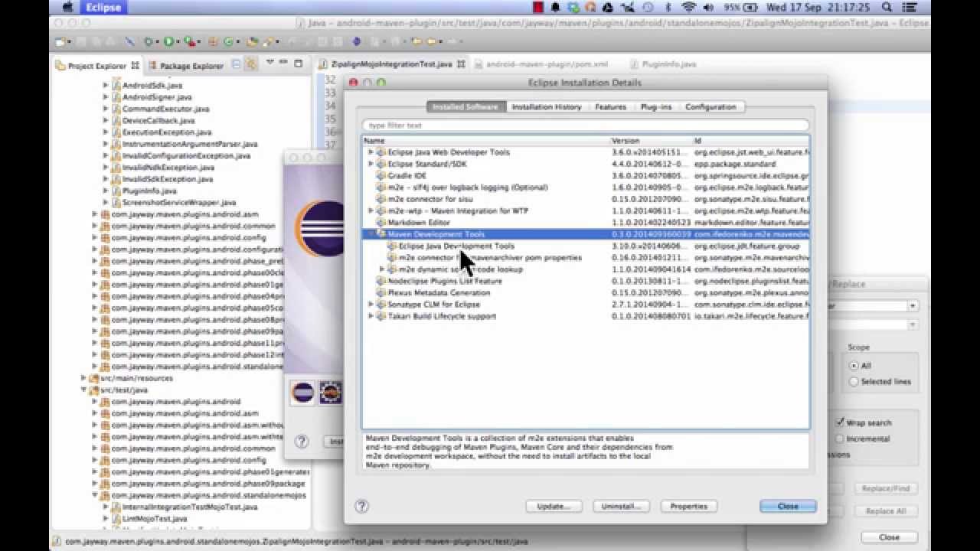
Task: Expand Eclipse Java Web Developer Tools
Action: click(x=371, y=152)
